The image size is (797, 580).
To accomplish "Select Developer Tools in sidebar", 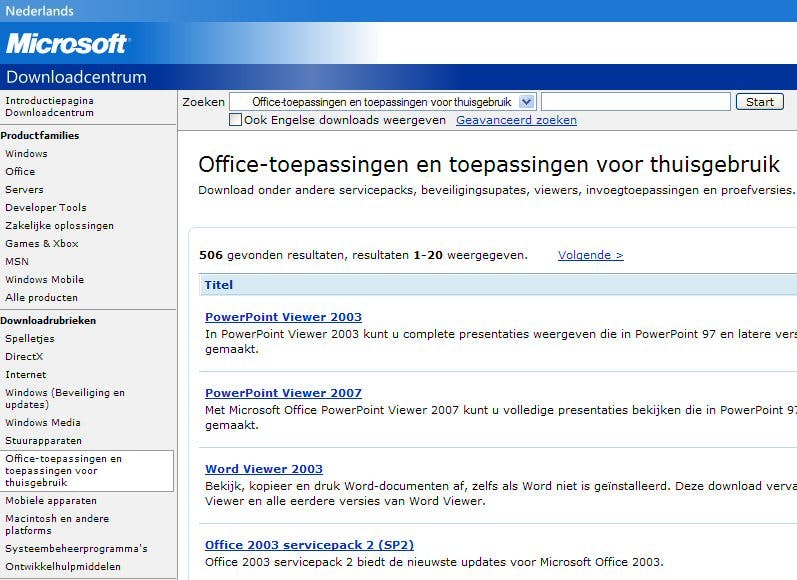I will [46, 207].
